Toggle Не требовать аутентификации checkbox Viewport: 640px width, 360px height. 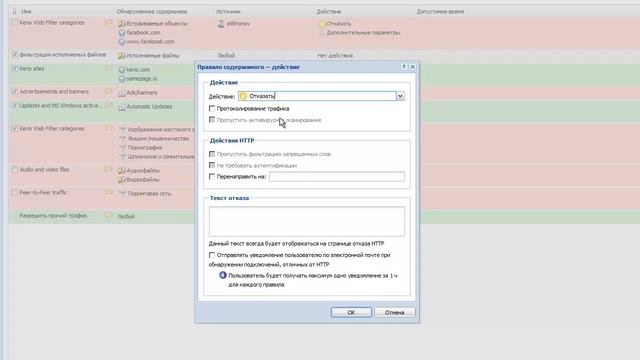(x=212, y=166)
